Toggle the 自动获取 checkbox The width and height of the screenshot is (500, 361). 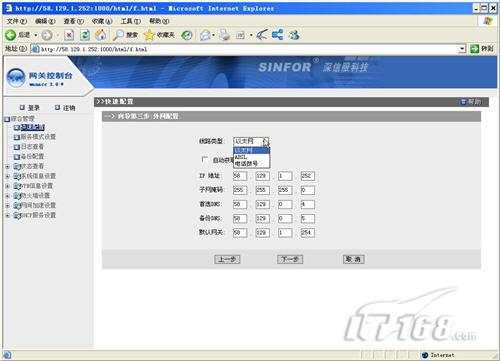(x=205, y=160)
